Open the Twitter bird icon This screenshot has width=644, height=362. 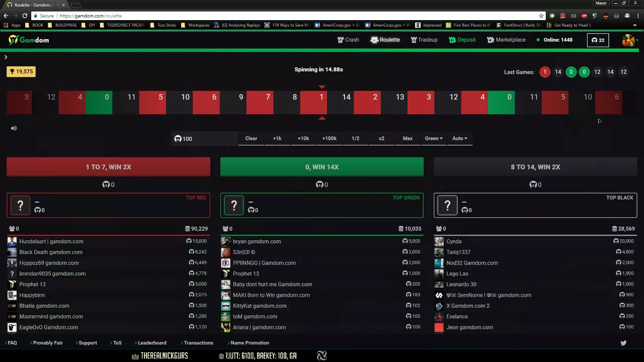(623, 343)
